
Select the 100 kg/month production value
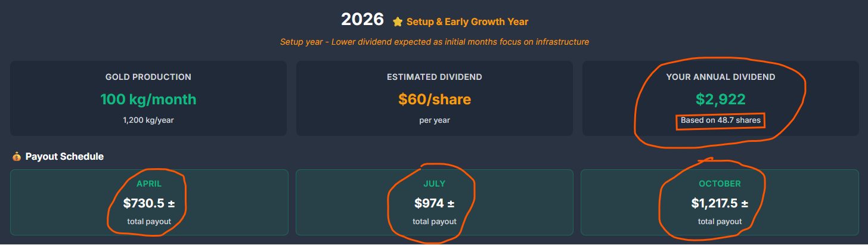148,99
